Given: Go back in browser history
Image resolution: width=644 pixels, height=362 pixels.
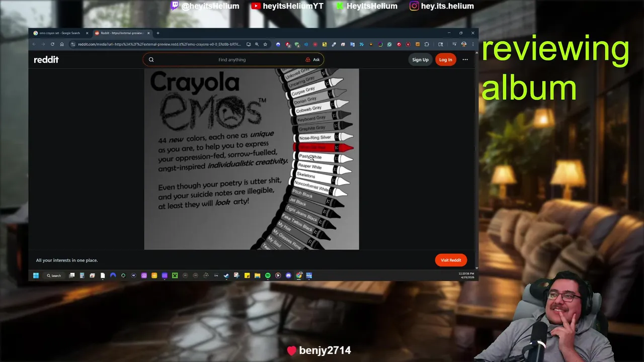Looking at the screenshot, I should tap(34, 44).
